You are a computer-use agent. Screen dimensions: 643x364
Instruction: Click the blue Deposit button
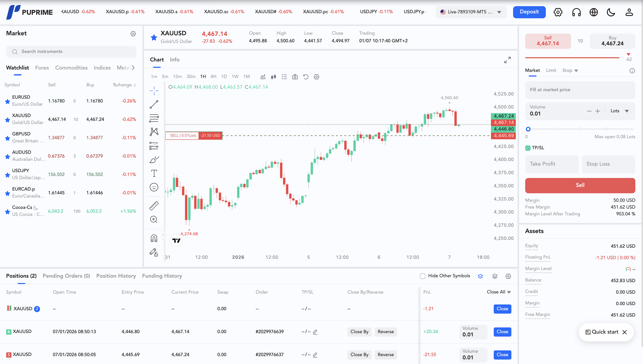[529, 12]
